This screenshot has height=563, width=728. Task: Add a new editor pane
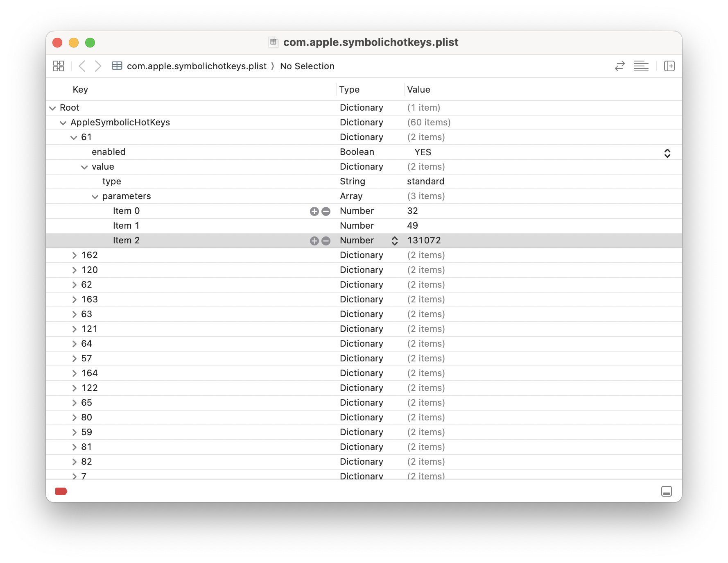(669, 66)
